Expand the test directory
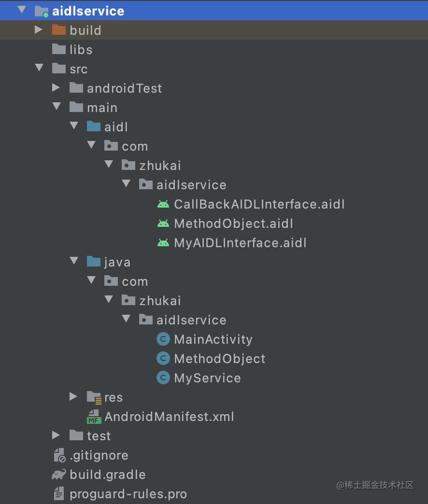This screenshot has height=504, width=428. point(57,435)
